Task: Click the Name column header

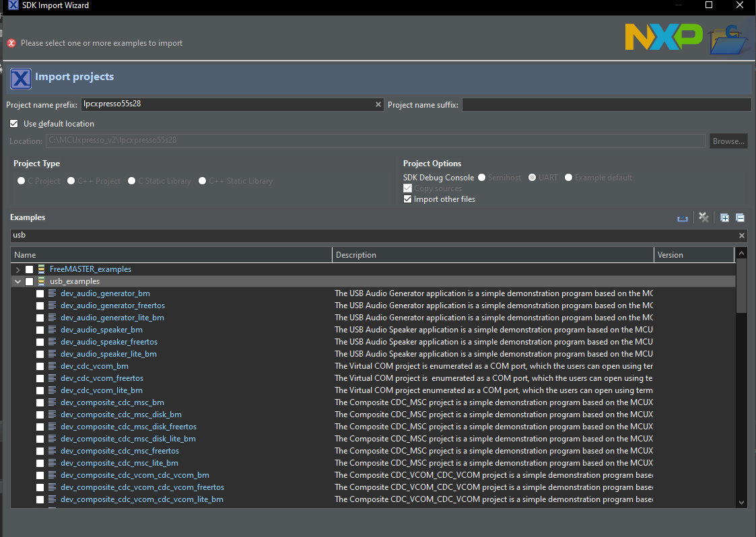Action: coord(171,255)
